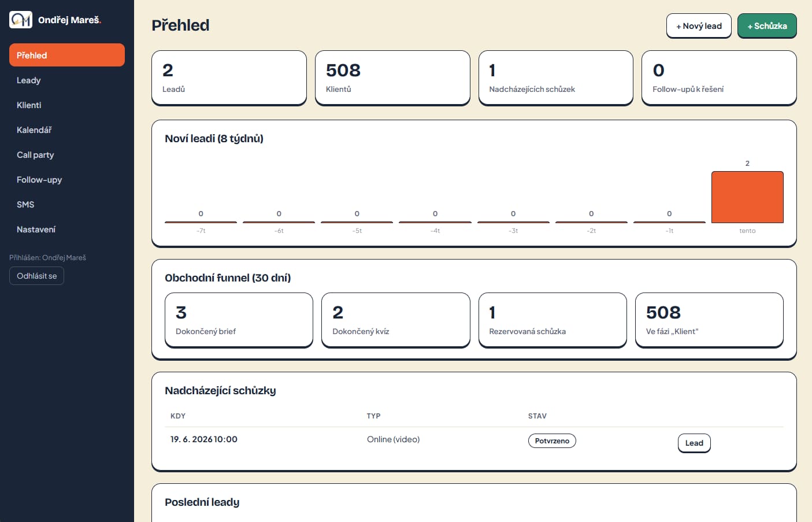Click the KDY column header
The width and height of the screenshot is (812, 522).
(178, 416)
